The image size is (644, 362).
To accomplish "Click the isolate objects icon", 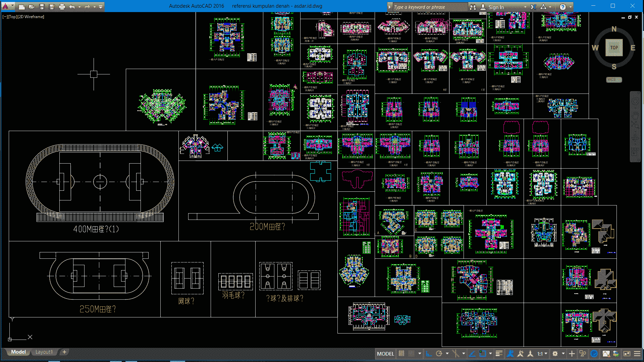I will tap(583, 354).
